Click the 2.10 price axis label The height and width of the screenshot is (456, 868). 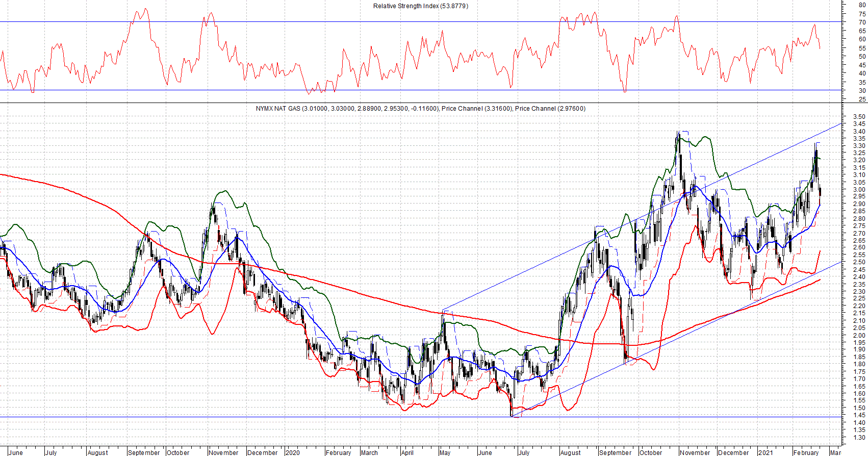859,321
